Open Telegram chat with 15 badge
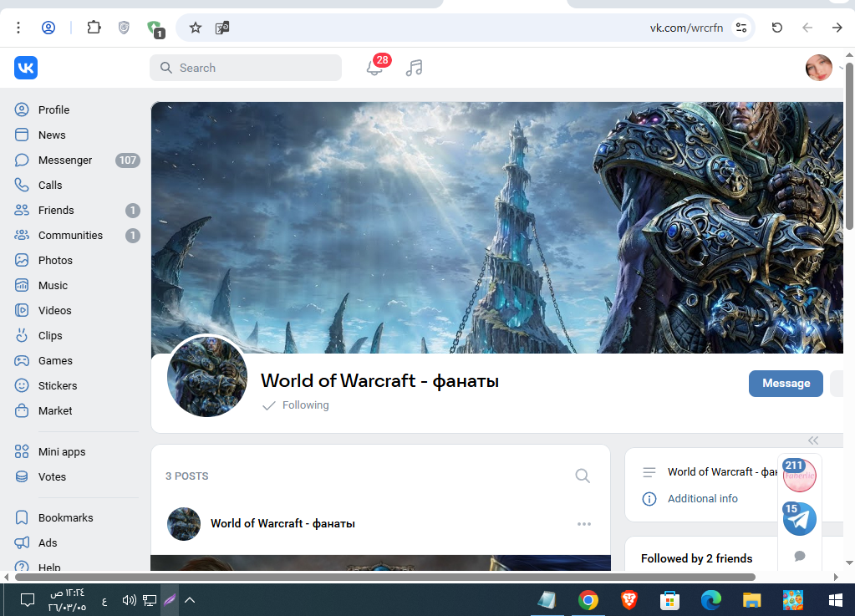855x616 pixels. click(x=799, y=519)
